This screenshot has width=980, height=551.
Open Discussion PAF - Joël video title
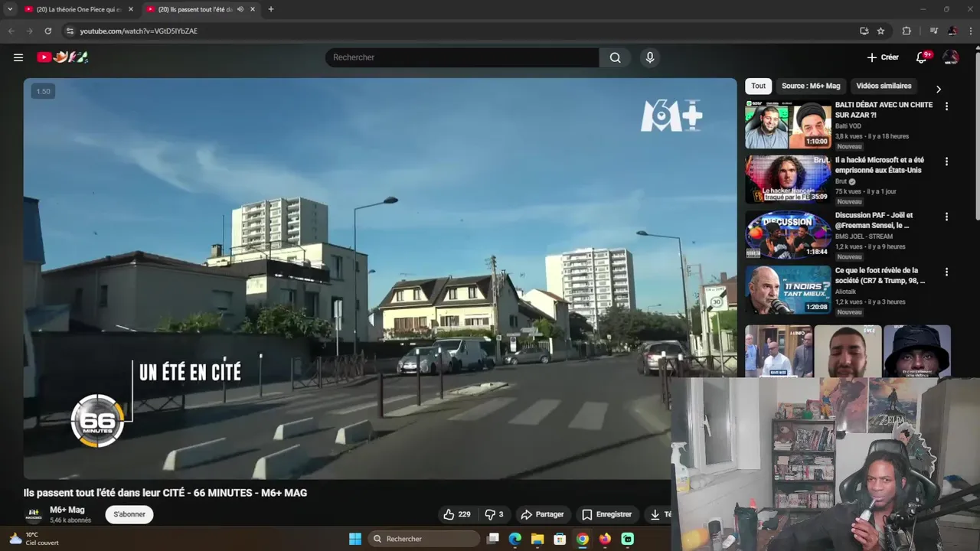coord(874,220)
